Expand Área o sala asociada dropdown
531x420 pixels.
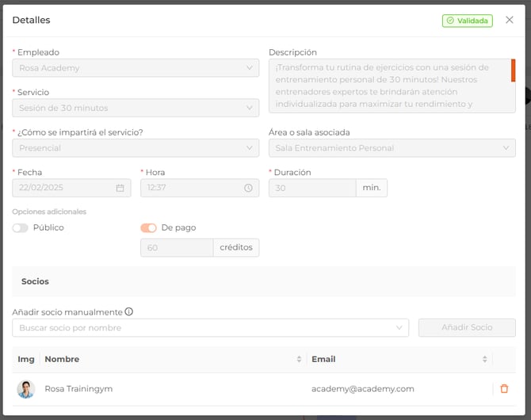(392, 148)
